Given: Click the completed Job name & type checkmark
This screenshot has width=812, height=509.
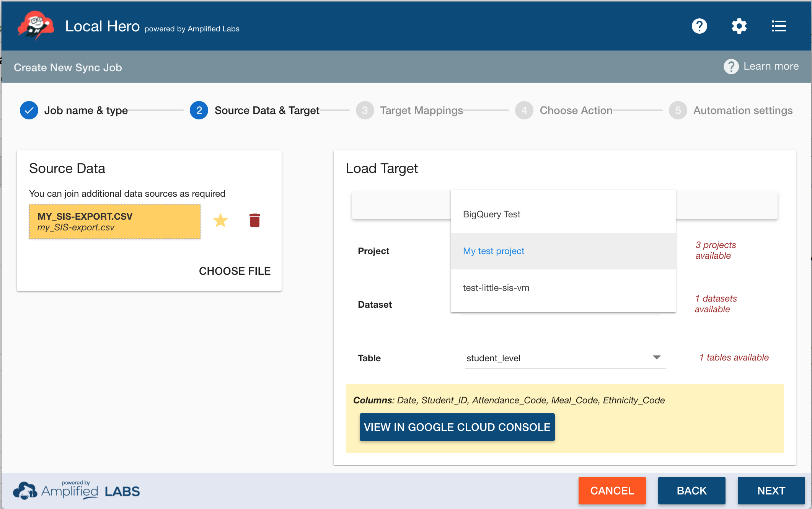Looking at the screenshot, I should coord(29,111).
